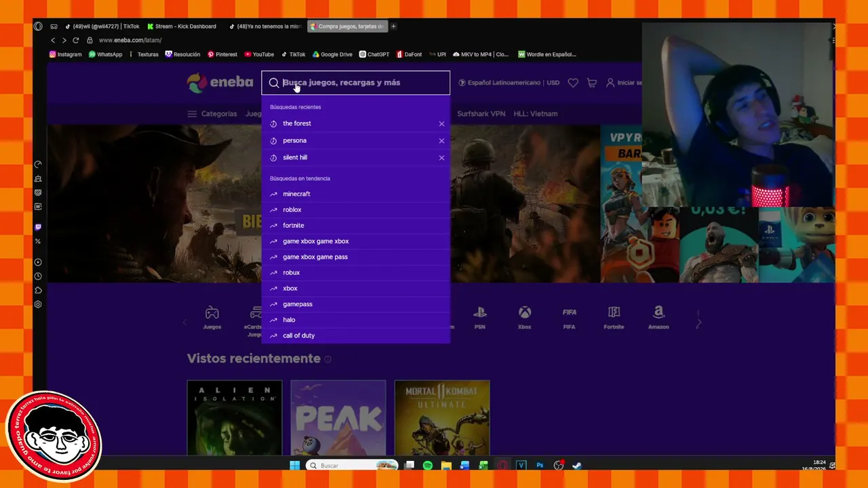The width and height of the screenshot is (868, 488).
Task: Go back to the previous page
Action: click(53, 40)
